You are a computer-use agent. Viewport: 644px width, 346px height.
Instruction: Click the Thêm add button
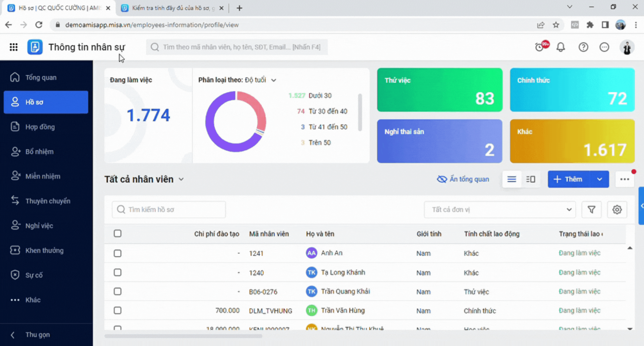[569, 179]
